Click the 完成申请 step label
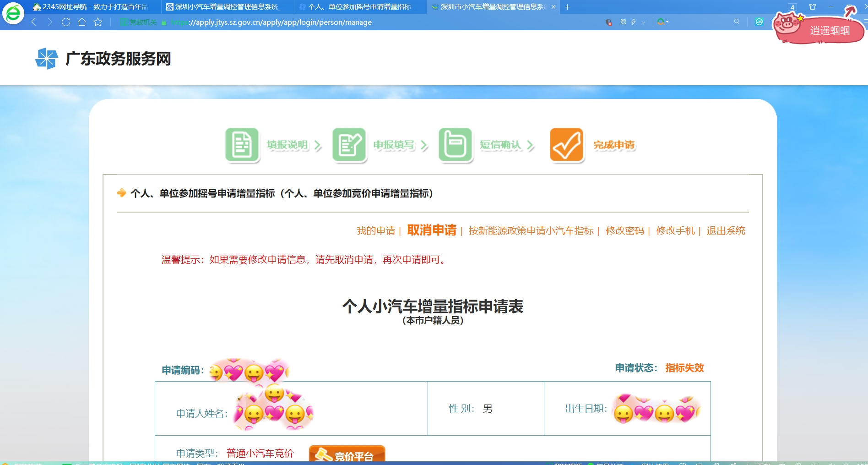 [x=614, y=145]
